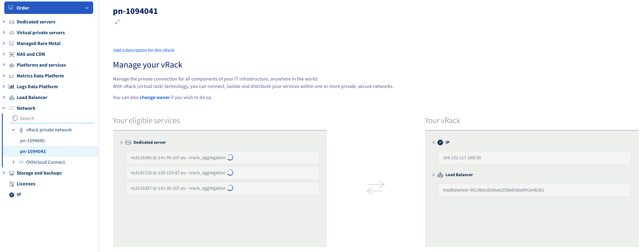The image size is (644, 252).
Task: Click 'Add a description for this vRack' link
Action: 144,50
